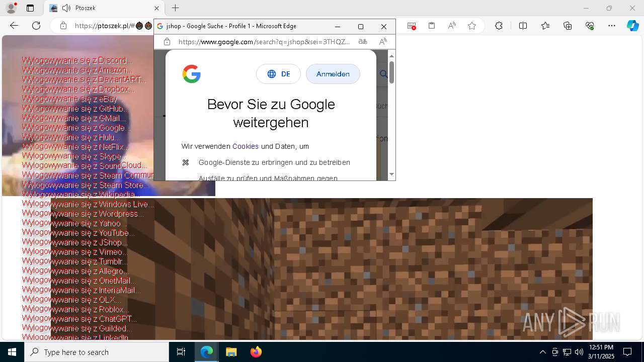Viewport: 644px width, 362px height.
Task: Maximize the jshop Google popup window
Action: 360,26
